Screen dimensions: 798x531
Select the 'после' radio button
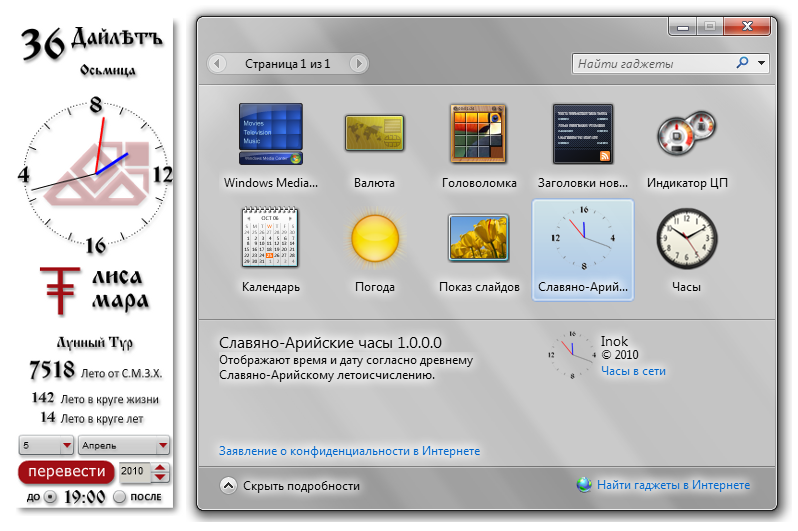tap(119, 496)
